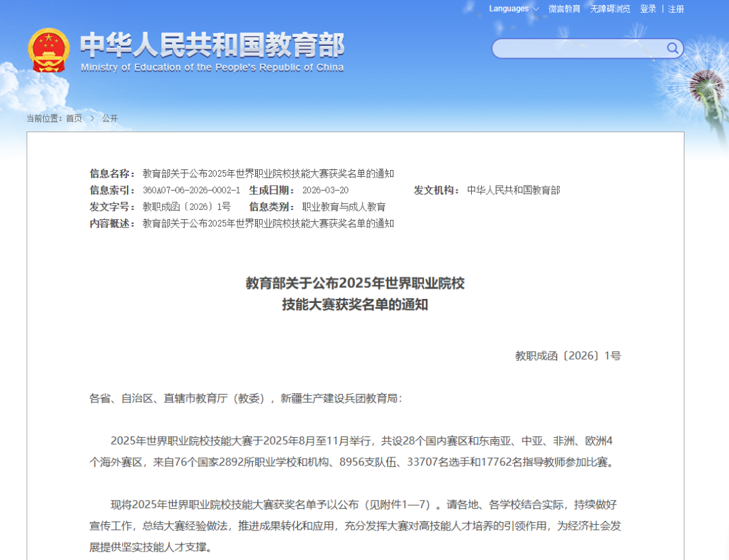Click the national emblem logo

pyautogui.click(x=49, y=51)
